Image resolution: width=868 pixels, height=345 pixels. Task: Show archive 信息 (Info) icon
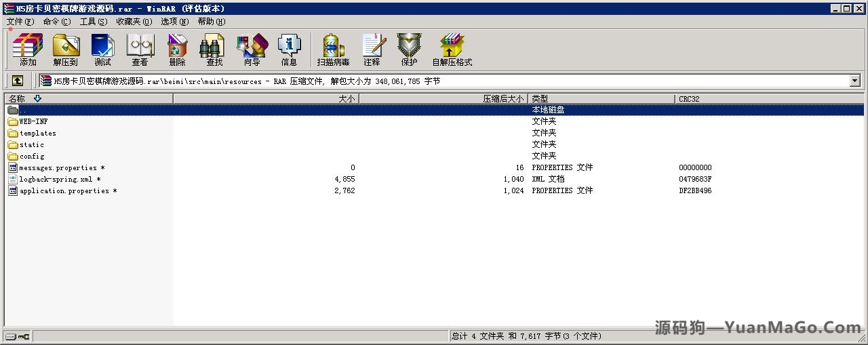pos(289,49)
